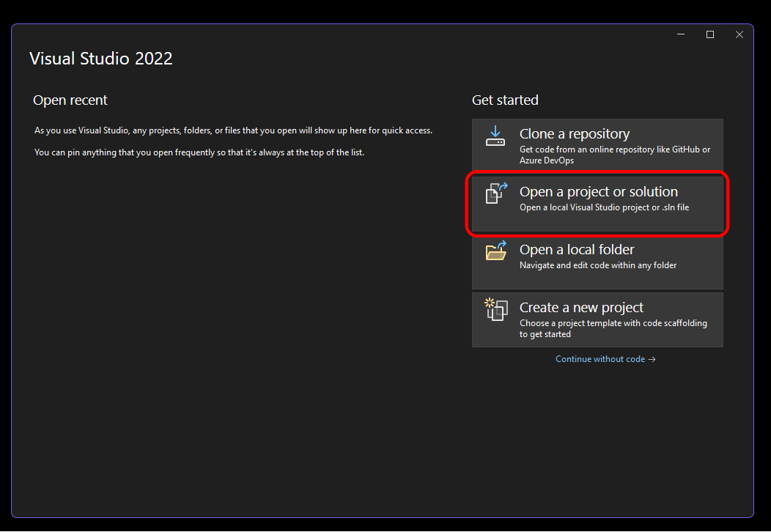The height and width of the screenshot is (532, 771).
Task: Click the 'Navigate and edit code within any folder' text
Action: point(597,265)
